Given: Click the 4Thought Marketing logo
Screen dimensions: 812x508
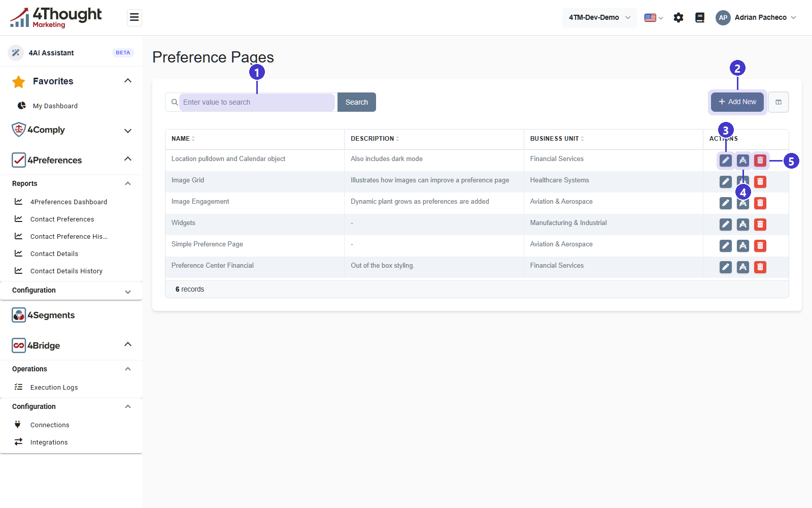Looking at the screenshot, I should pos(56,18).
